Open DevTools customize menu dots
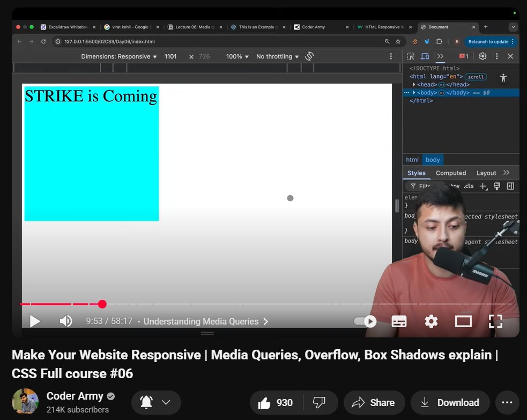527x420 pixels. pos(497,56)
